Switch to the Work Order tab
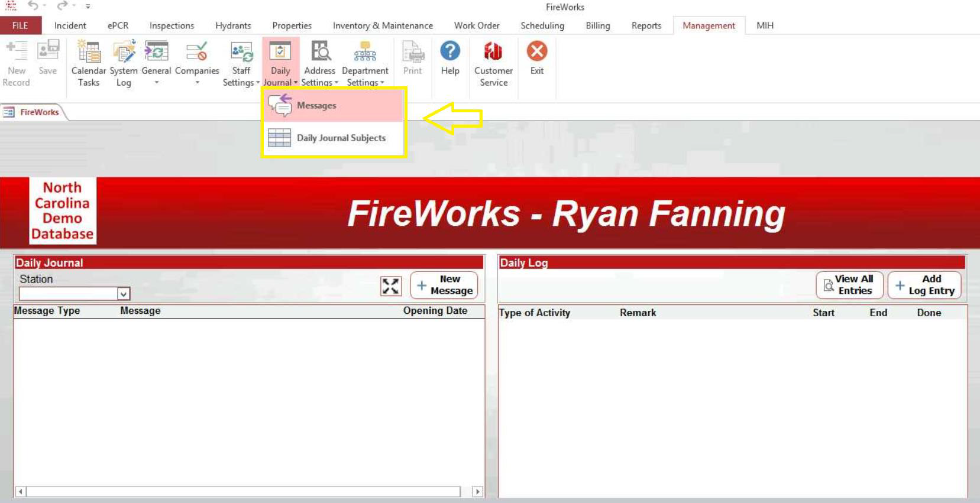This screenshot has width=980, height=503. pyautogui.click(x=477, y=25)
